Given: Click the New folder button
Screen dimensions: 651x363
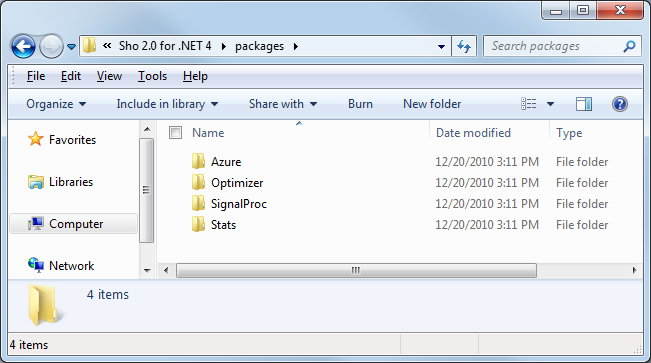Looking at the screenshot, I should tap(432, 104).
